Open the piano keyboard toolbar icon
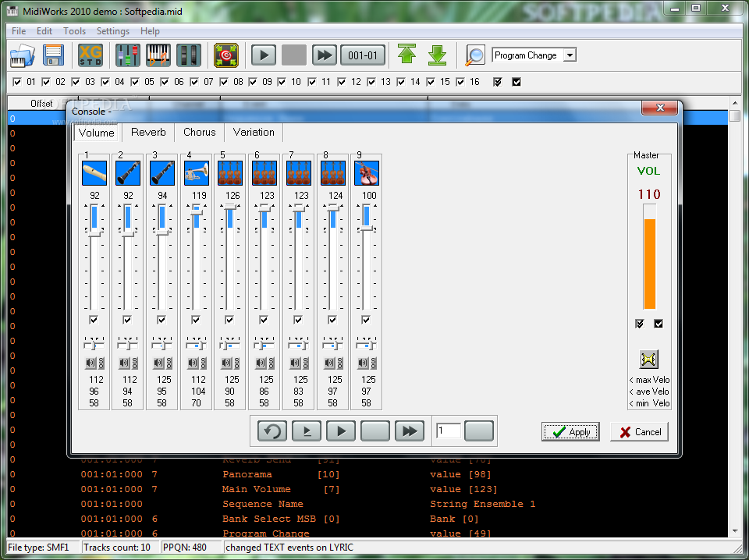 [158, 55]
